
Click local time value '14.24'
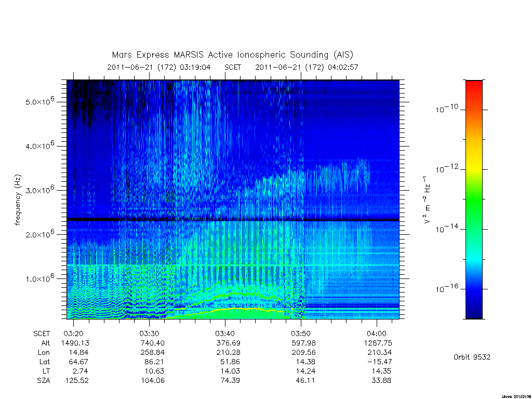click(305, 371)
